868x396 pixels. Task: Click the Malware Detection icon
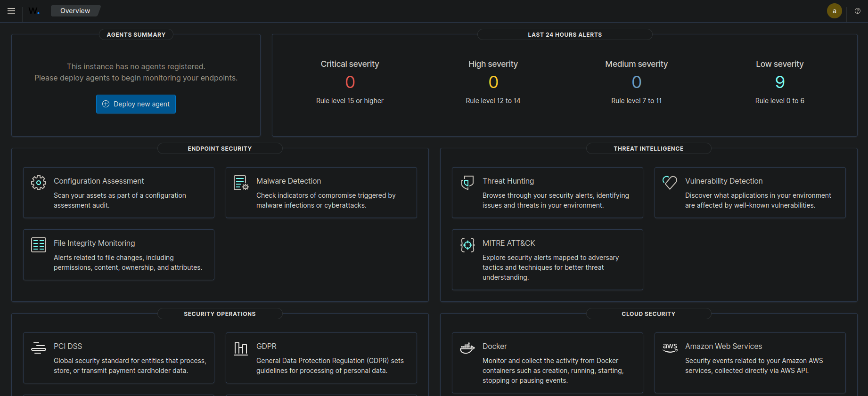pos(241,183)
